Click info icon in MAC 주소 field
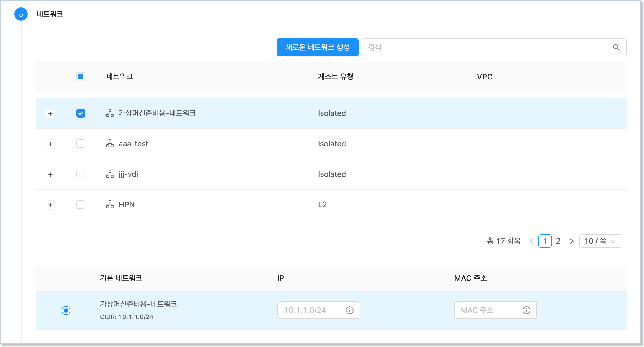 [x=527, y=310]
